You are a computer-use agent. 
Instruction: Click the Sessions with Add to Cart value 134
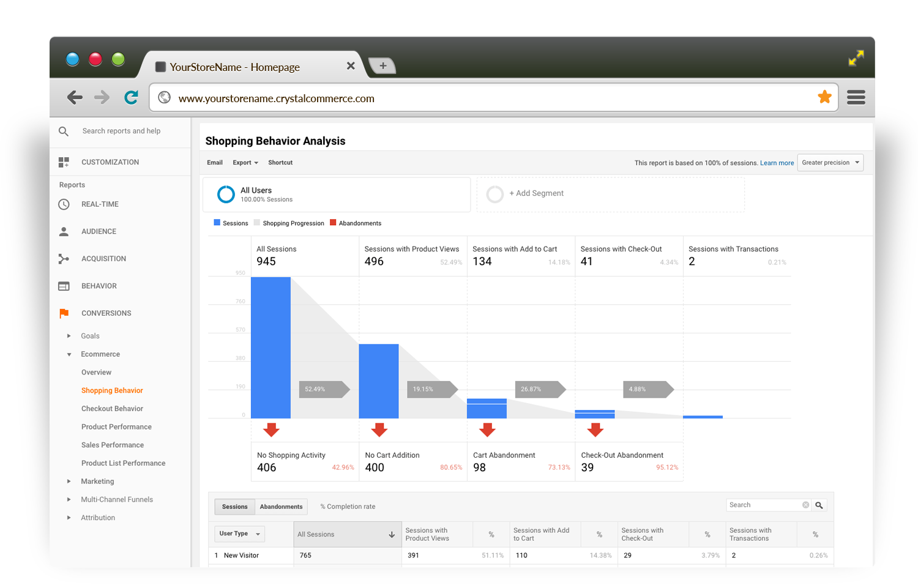tap(482, 261)
